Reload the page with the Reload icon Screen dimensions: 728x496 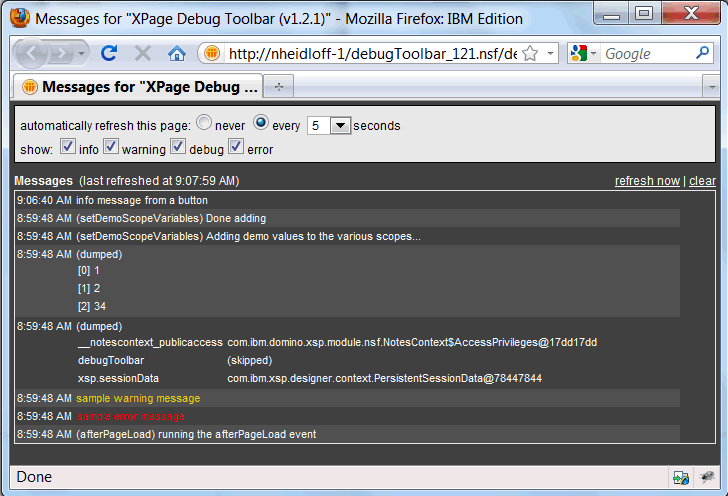point(109,53)
